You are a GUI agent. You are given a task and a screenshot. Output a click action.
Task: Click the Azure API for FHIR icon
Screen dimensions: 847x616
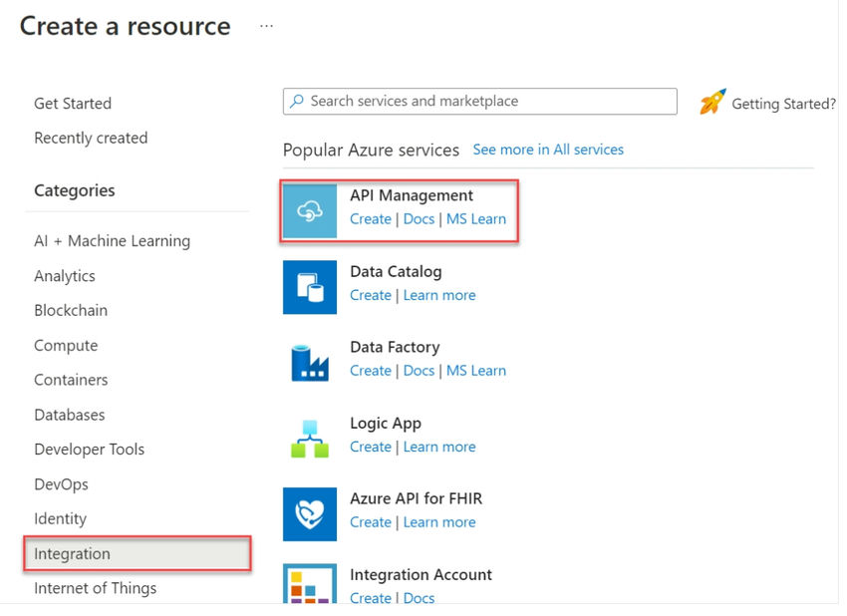[x=310, y=514]
